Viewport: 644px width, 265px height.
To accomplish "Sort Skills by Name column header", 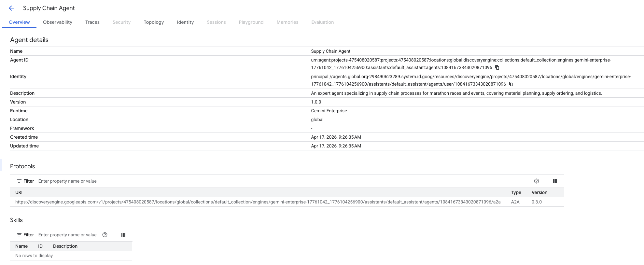I will (x=21, y=246).
